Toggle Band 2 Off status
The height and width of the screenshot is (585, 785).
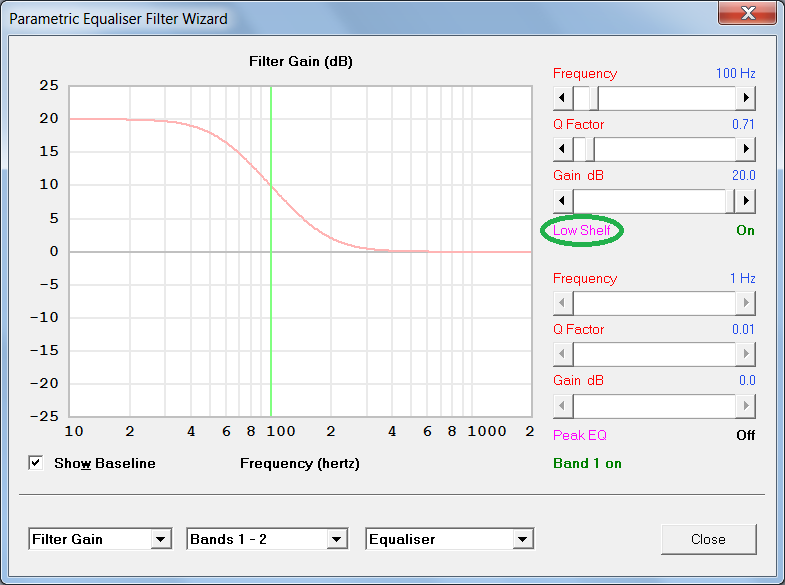click(x=745, y=435)
